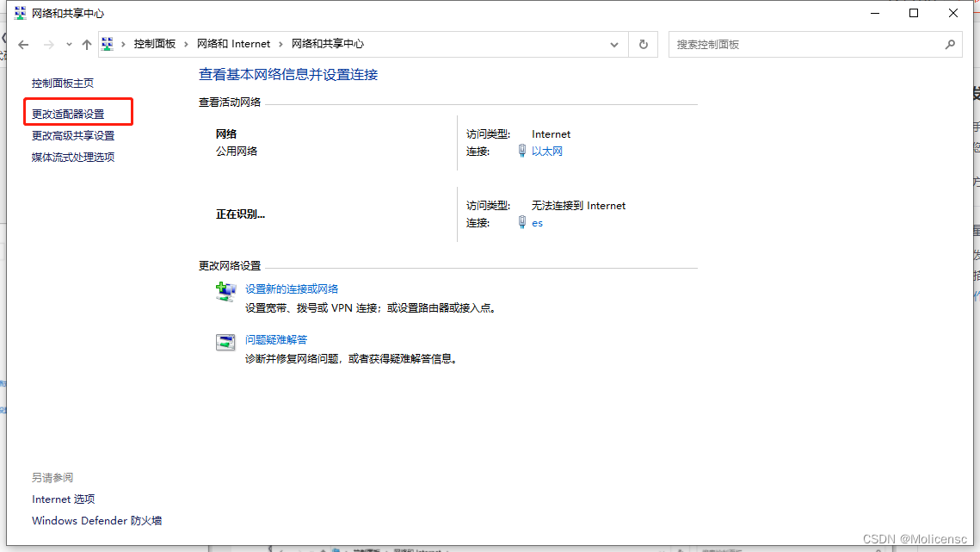Click the Back navigation arrow

23,44
